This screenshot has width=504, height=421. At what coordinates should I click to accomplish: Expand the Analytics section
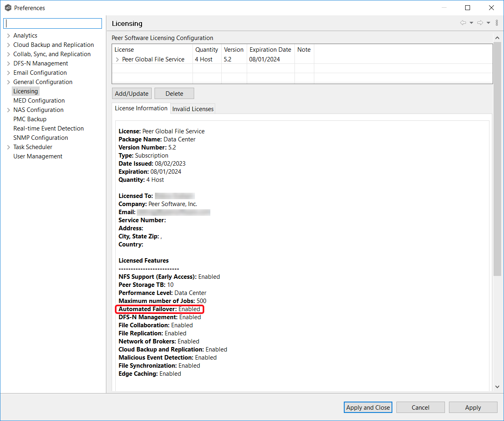point(8,35)
